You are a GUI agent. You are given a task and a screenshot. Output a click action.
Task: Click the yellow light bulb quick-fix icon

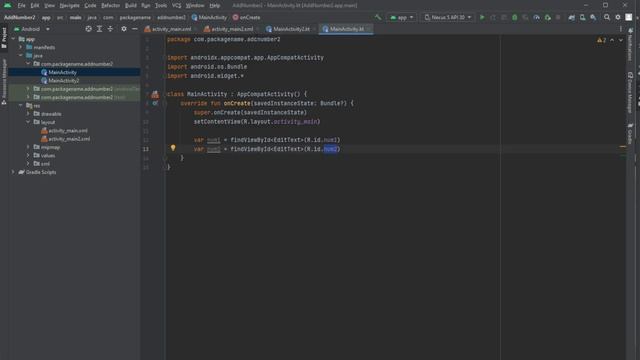173,148
